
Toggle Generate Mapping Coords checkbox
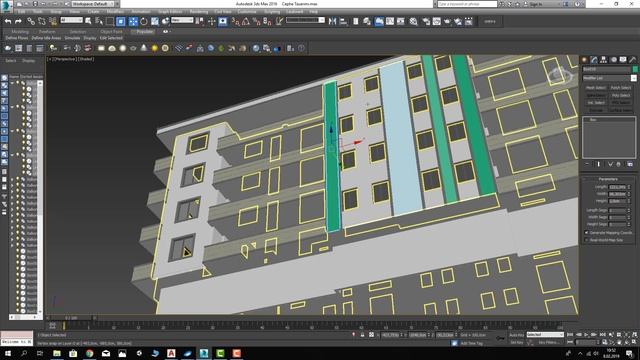587,233
